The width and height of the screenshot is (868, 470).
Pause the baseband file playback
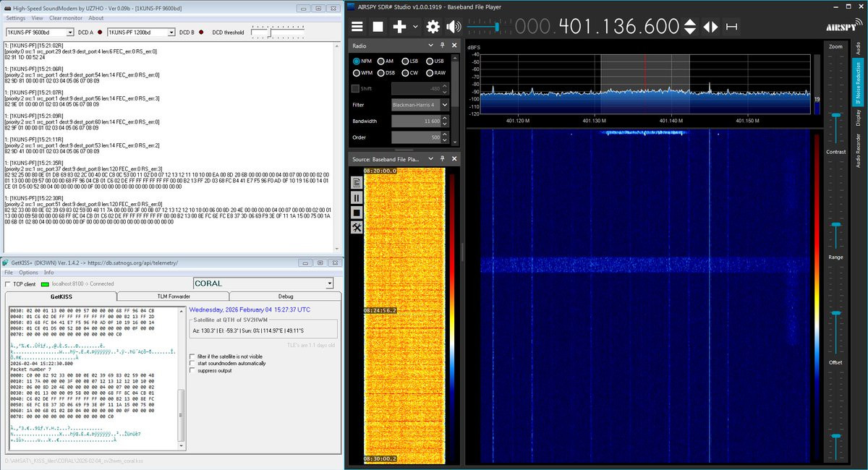tap(357, 197)
